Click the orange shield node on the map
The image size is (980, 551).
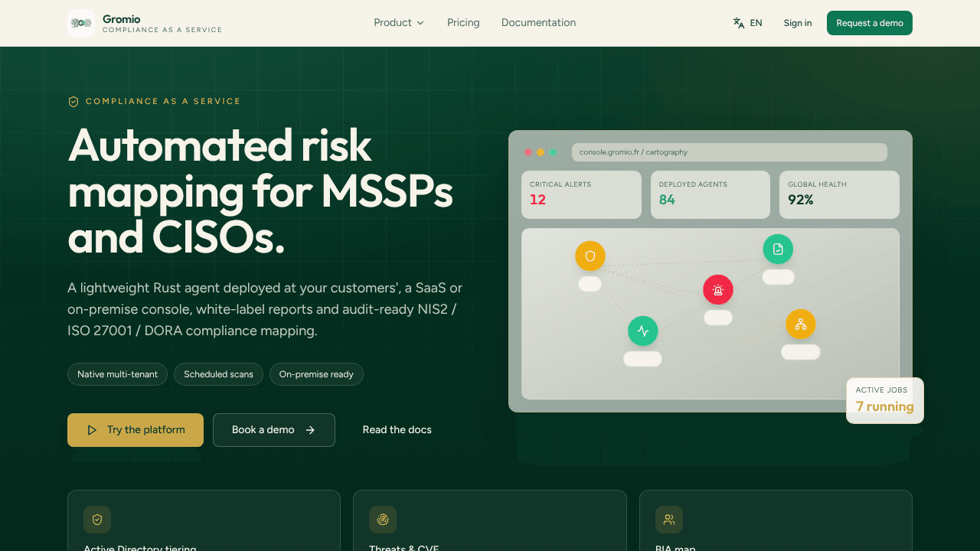pyautogui.click(x=590, y=256)
